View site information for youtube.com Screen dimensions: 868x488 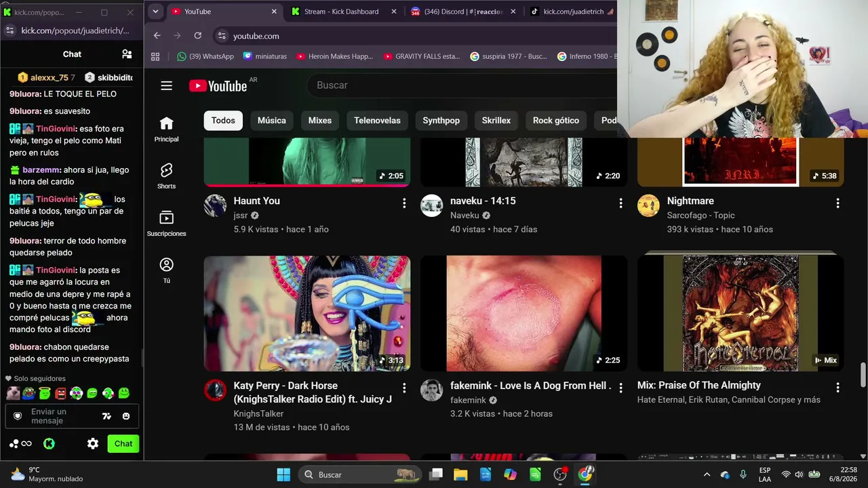point(221,36)
